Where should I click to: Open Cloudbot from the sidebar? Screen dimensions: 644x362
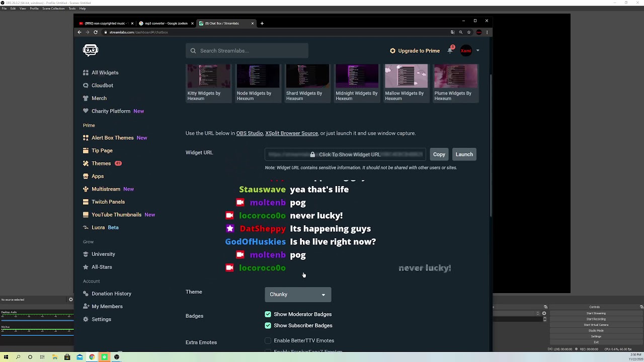pos(98,85)
